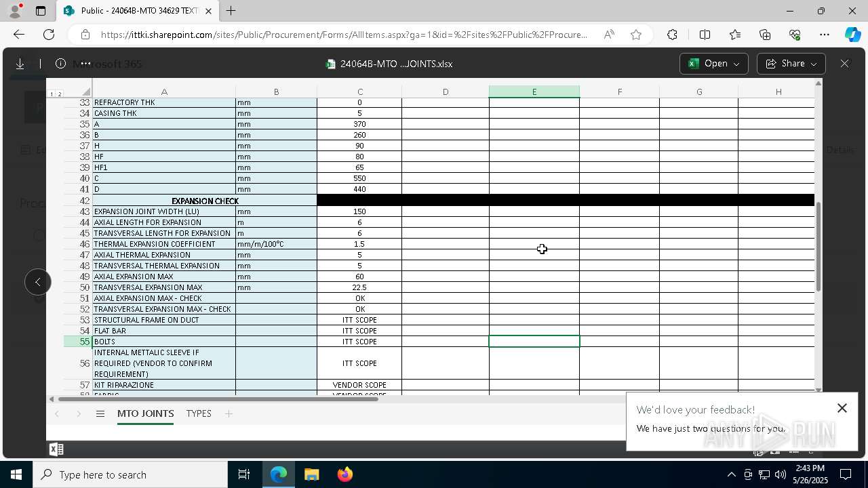Select the row 55 header
868x488 pixels.
click(x=78, y=342)
